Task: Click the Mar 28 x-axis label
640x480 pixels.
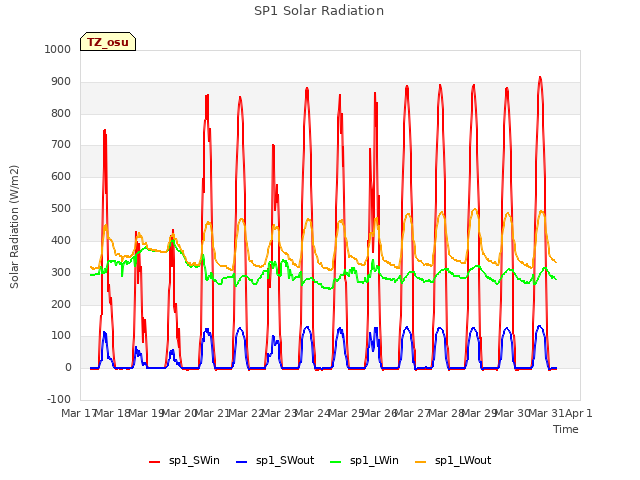Action: [x=446, y=413]
